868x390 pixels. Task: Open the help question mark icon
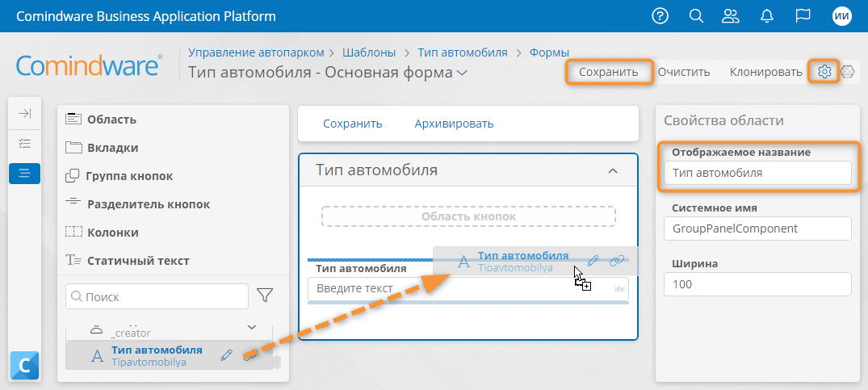[x=660, y=16]
